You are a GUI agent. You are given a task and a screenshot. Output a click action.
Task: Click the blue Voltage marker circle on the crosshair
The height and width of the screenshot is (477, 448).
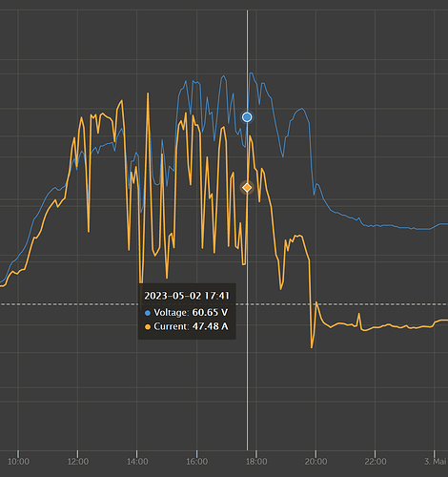[247, 117]
